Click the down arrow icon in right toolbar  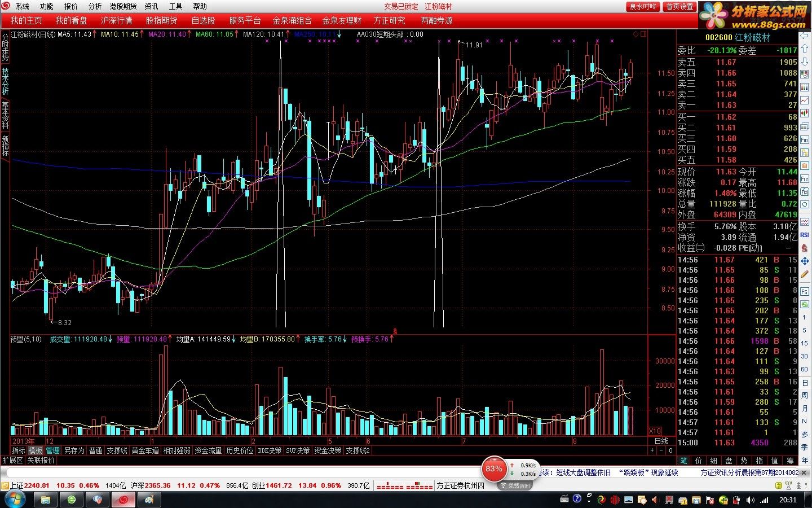pos(805,61)
